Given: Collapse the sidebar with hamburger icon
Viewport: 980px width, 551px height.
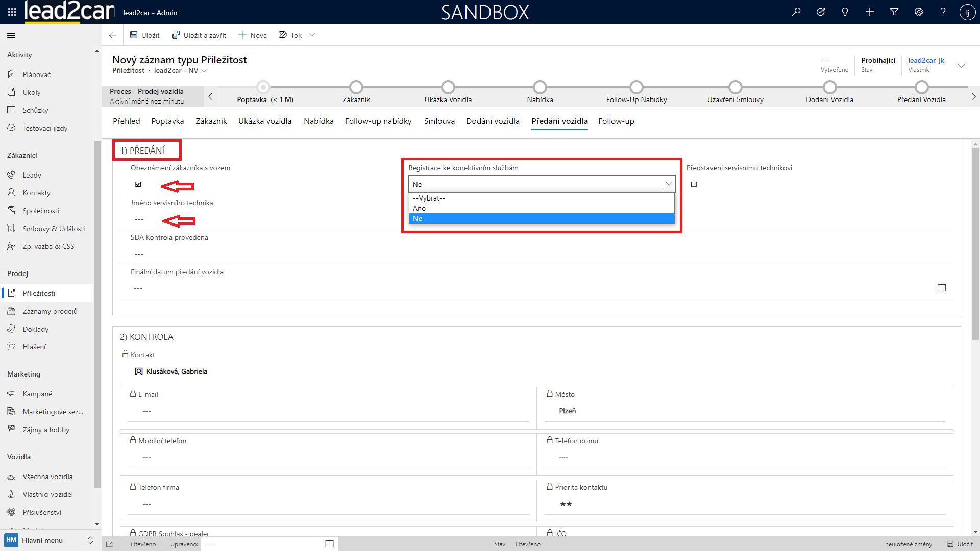Looking at the screenshot, I should pos(11,35).
